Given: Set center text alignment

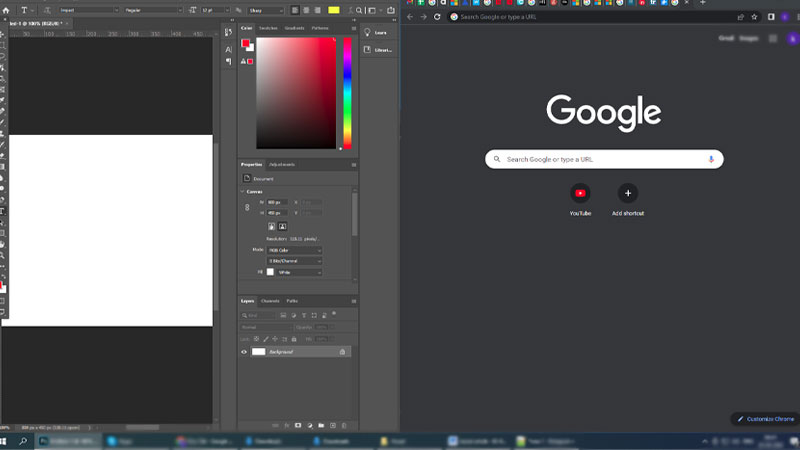Looking at the screenshot, I should [x=306, y=10].
